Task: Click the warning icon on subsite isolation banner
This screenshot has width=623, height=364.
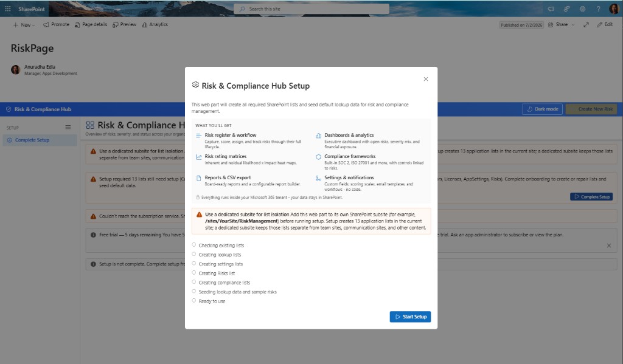Action: point(93,151)
